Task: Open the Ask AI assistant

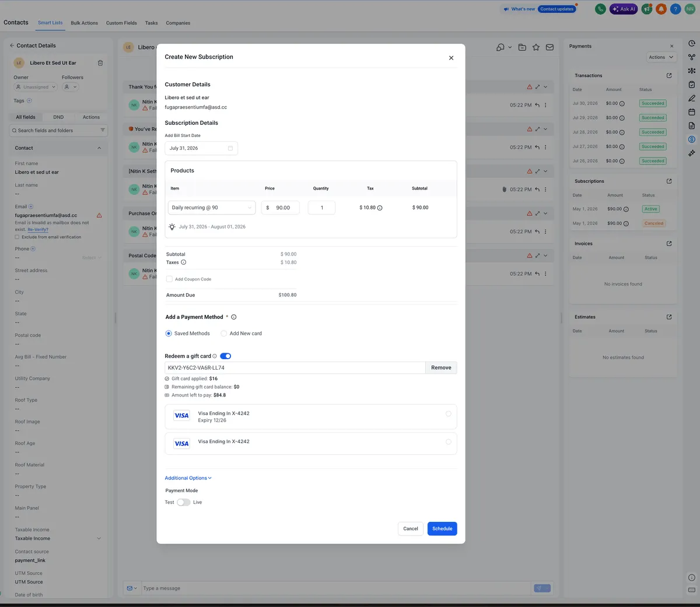Action: click(x=624, y=9)
